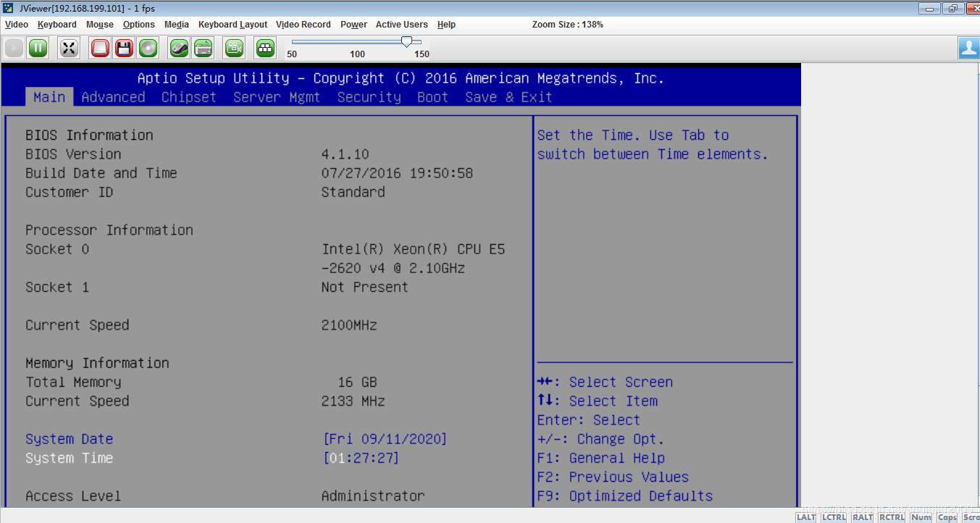Image resolution: width=980 pixels, height=523 pixels.
Task: Switch to the Chipset BIOS tab
Action: (188, 97)
